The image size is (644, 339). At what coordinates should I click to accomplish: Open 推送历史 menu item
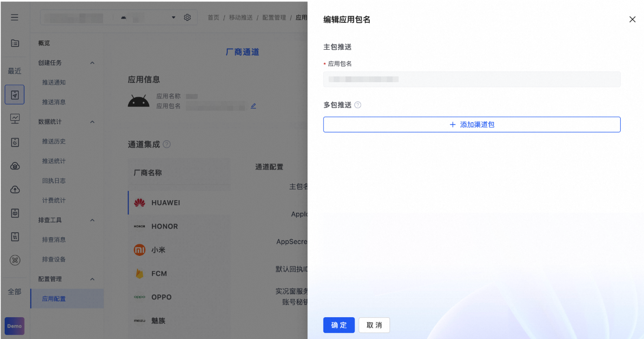(x=54, y=141)
